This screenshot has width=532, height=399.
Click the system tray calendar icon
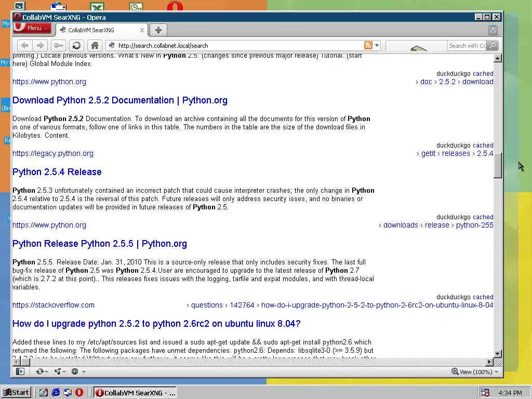(x=485, y=393)
